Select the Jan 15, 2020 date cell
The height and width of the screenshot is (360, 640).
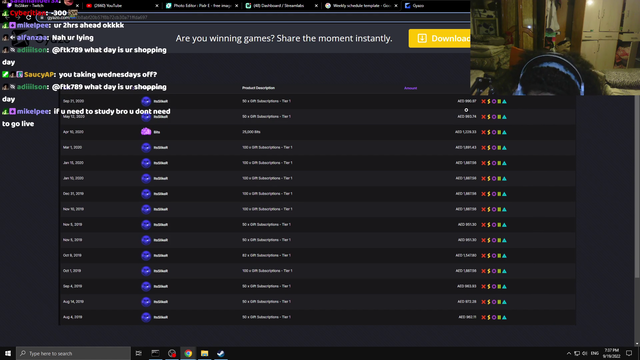73,162
